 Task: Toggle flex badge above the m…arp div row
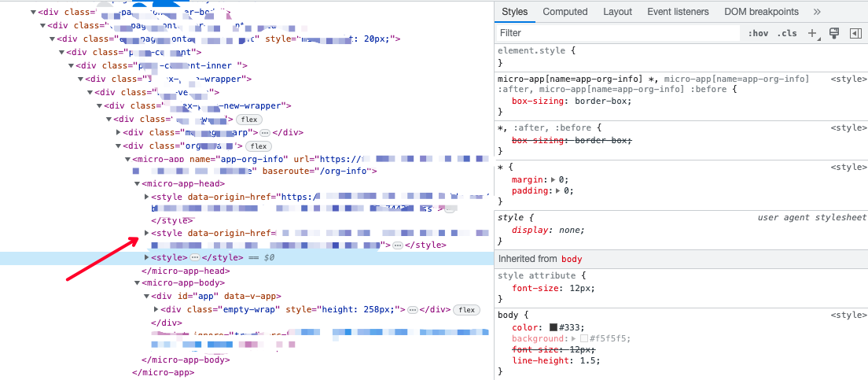coord(248,120)
